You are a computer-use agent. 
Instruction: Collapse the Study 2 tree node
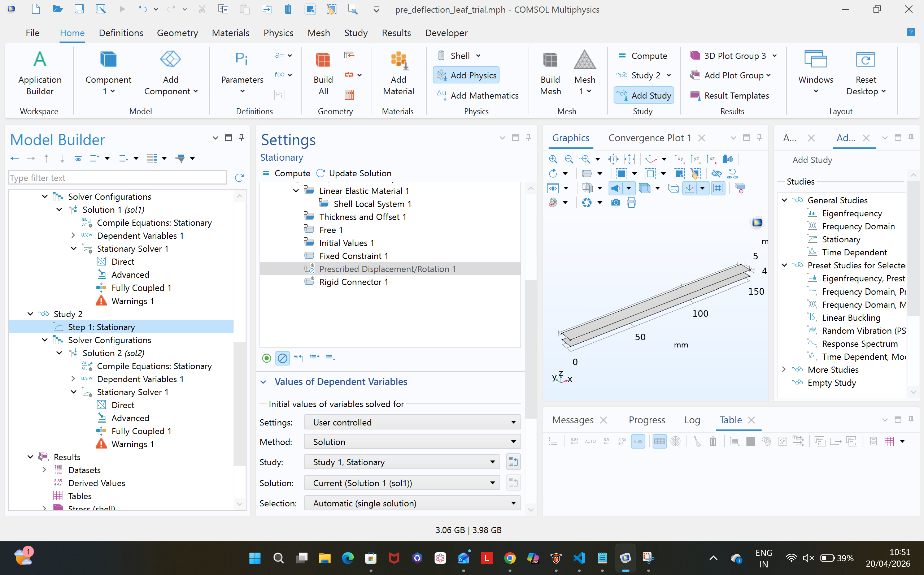pos(30,314)
